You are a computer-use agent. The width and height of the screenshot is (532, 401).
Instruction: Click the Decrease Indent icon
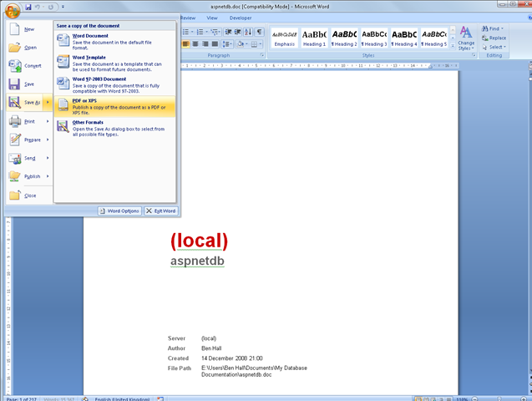point(228,32)
